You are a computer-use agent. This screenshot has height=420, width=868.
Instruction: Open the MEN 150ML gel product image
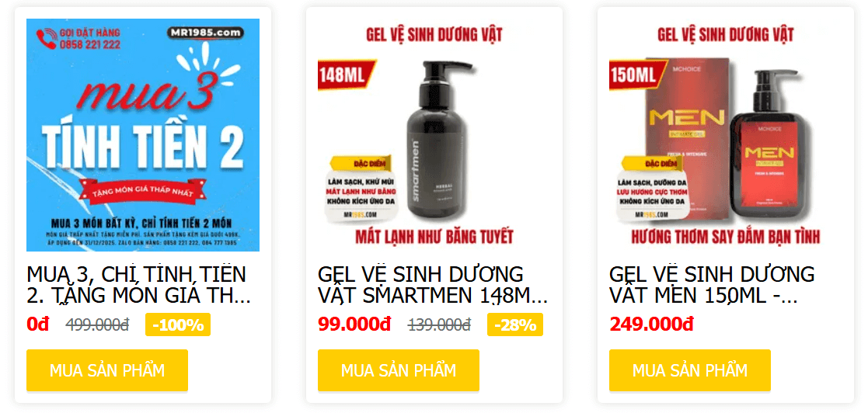(725, 135)
